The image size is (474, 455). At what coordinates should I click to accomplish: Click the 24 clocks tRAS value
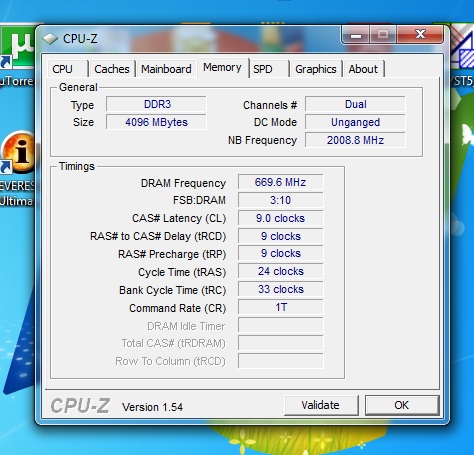click(281, 271)
